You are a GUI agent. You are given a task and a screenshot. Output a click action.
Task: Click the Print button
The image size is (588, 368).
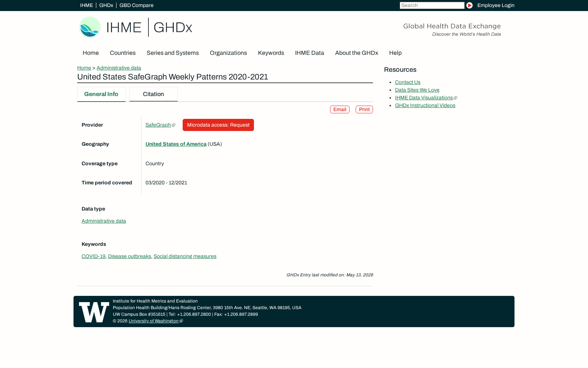tap(364, 110)
